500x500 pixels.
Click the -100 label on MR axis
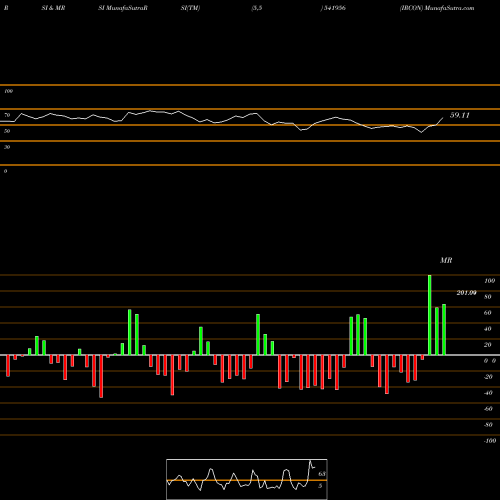click(490, 441)
